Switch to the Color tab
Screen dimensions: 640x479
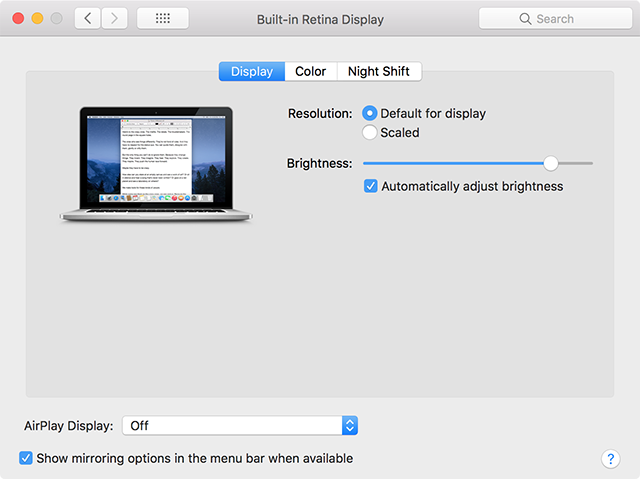(x=311, y=71)
